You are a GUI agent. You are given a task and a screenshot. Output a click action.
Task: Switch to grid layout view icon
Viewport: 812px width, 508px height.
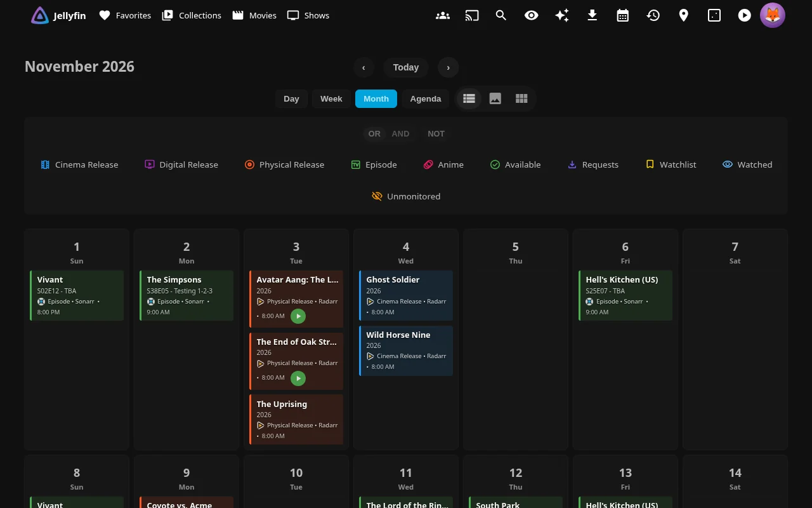point(521,98)
